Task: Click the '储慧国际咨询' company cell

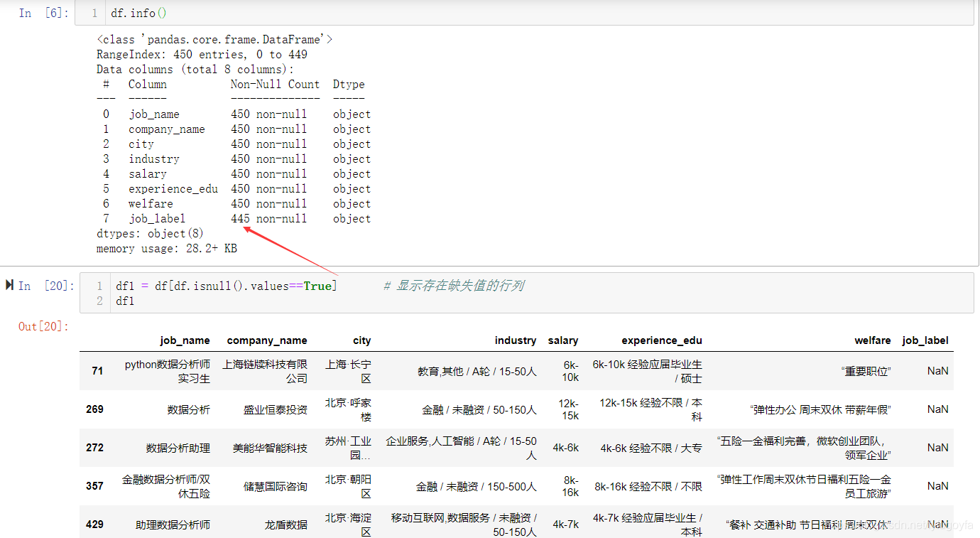Action: 276,486
